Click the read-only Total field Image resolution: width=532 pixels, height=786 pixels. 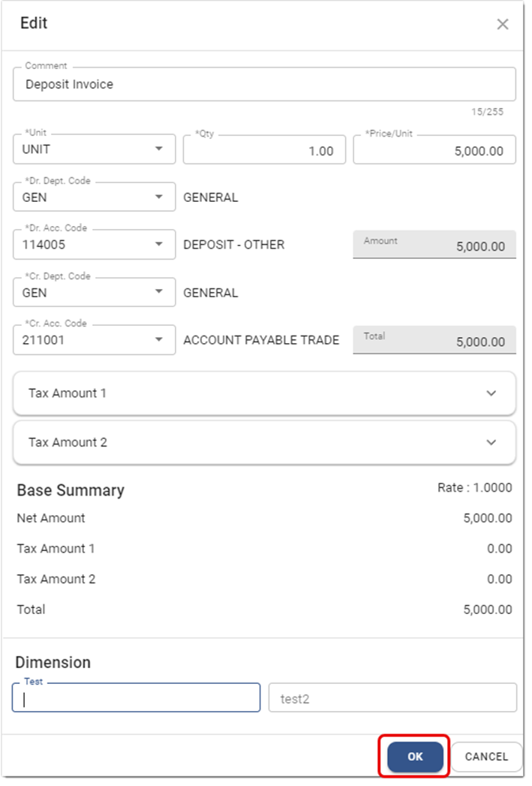click(434, 340)
